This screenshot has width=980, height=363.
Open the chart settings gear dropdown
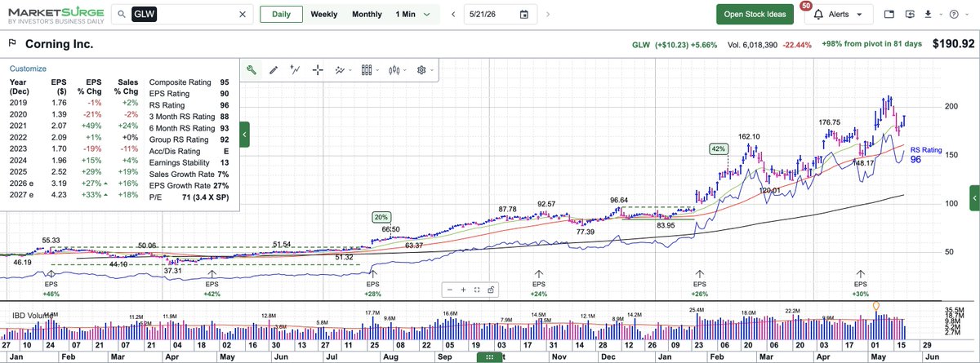[x=425, y=70]
